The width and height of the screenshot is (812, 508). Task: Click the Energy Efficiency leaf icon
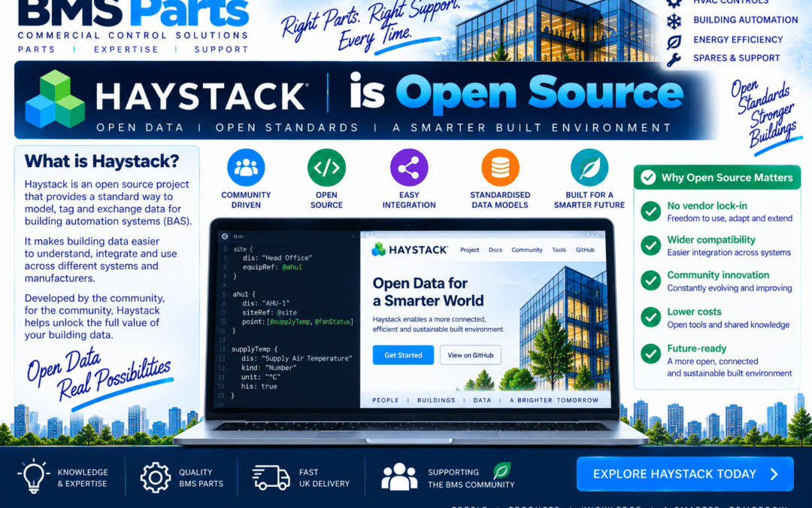[674, 41]
